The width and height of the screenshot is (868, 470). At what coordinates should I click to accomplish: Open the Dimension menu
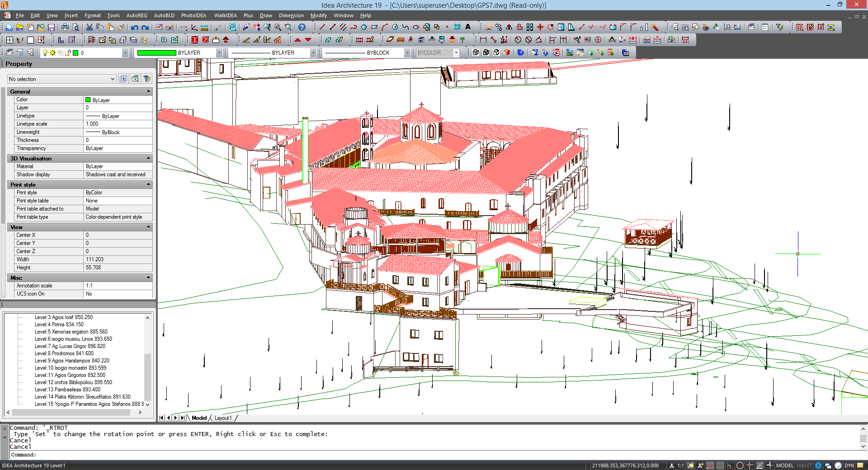tap(291, 15)
